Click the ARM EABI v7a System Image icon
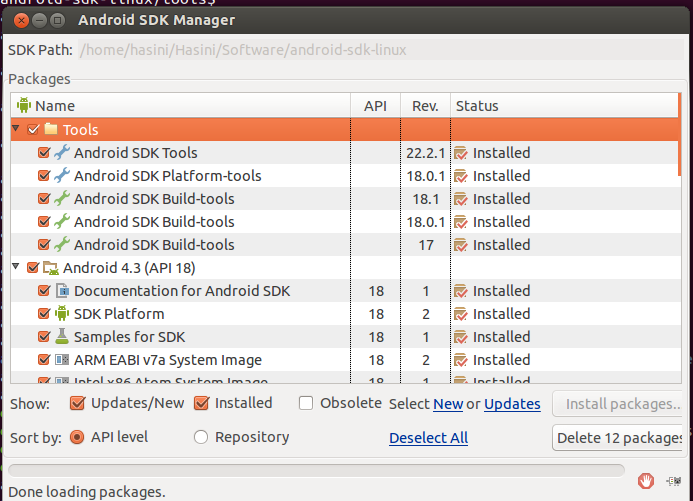The image size is (693, 501). [x=62, y=360]
